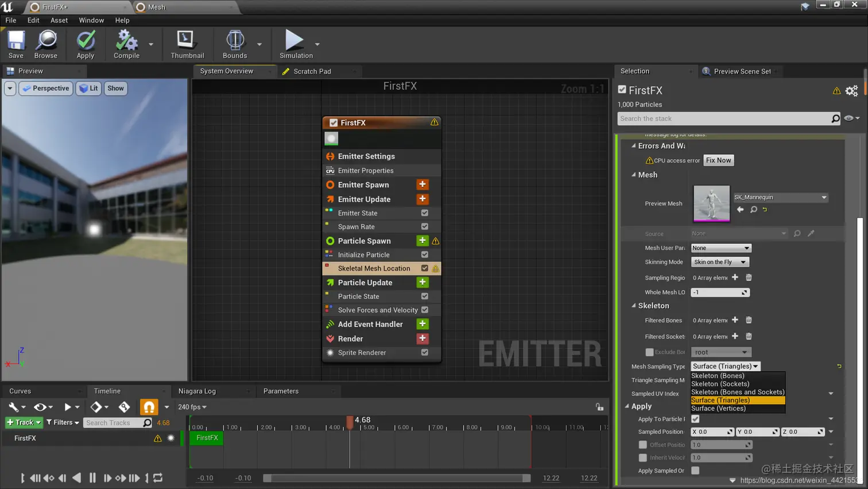Disable Solve Forces and Velocity module

(x=425, y=310)
